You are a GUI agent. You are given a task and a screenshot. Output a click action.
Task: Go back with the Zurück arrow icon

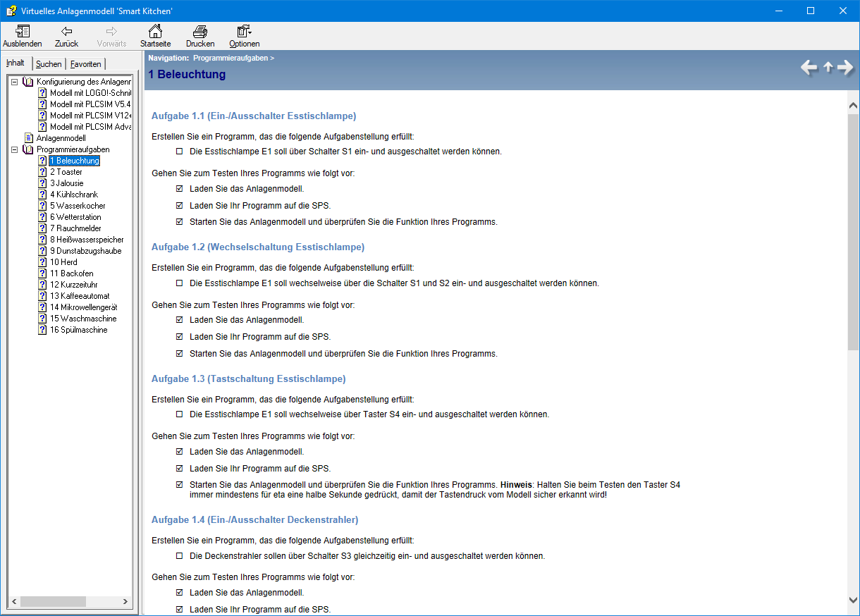point(66,32)
